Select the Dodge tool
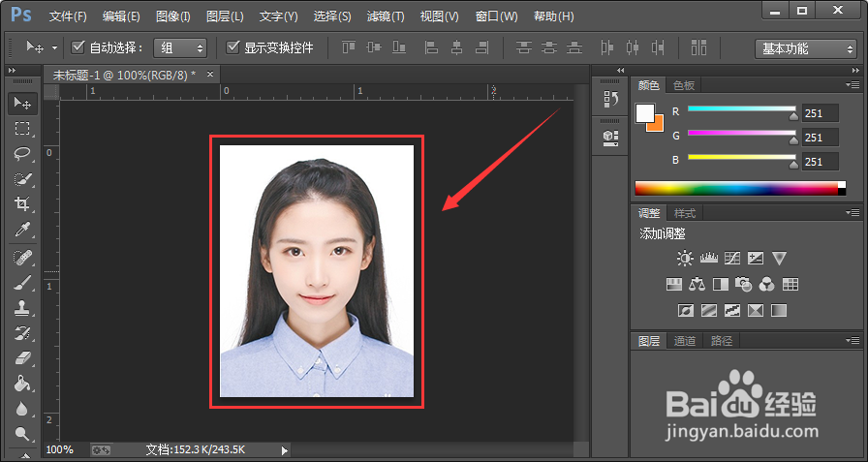Viewport: 868px width, 462px height. (x=22, y=433)
